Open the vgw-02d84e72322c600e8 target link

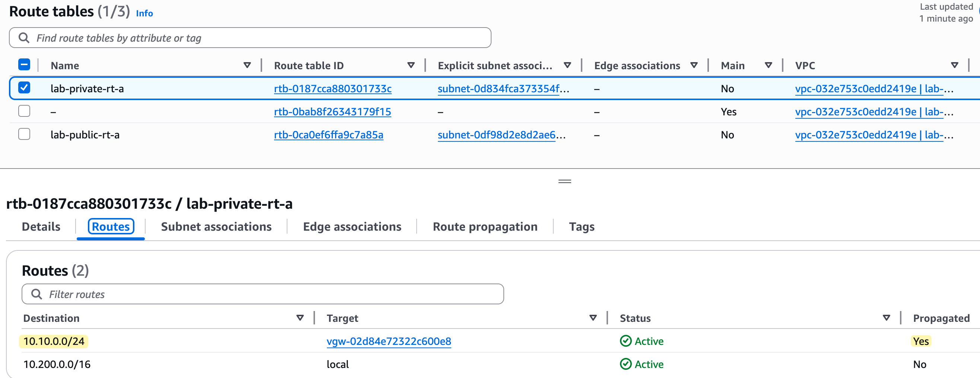[x=388, y=341]
